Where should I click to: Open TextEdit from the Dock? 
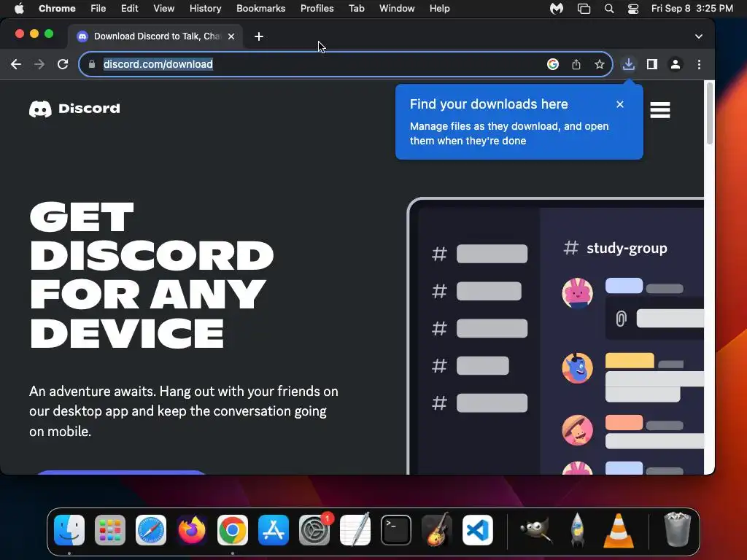[x=355, y=529]
